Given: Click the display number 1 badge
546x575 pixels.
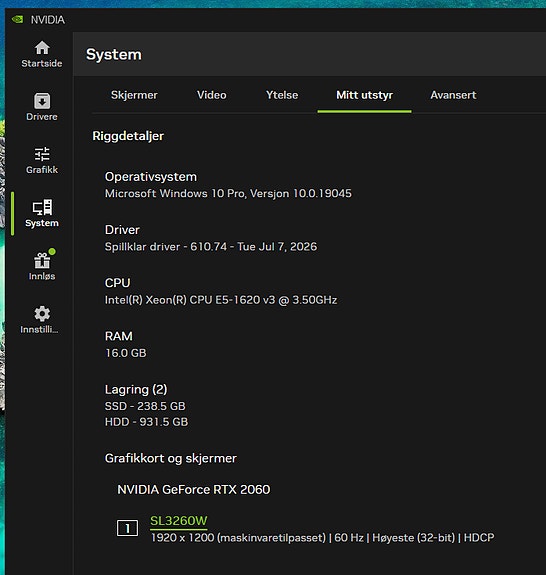Looking at the screenshot, I should [127, 528].
